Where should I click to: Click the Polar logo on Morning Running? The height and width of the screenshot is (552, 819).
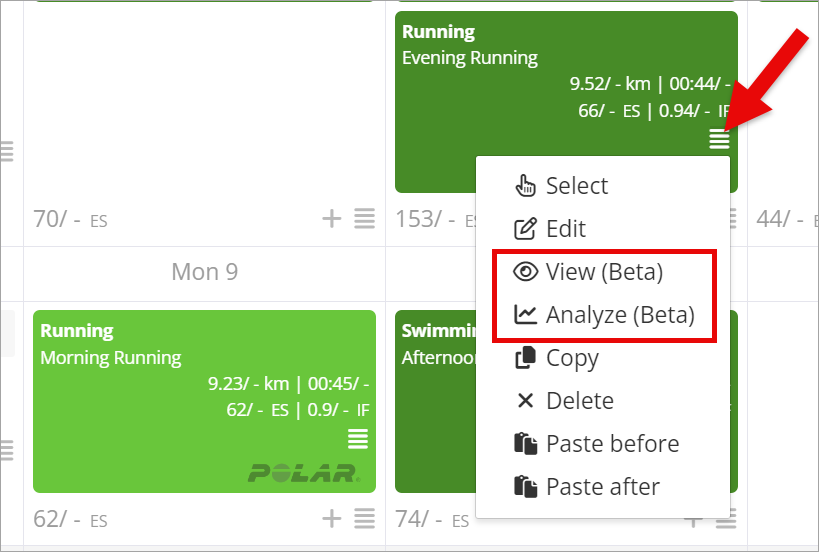pos(304,473)
